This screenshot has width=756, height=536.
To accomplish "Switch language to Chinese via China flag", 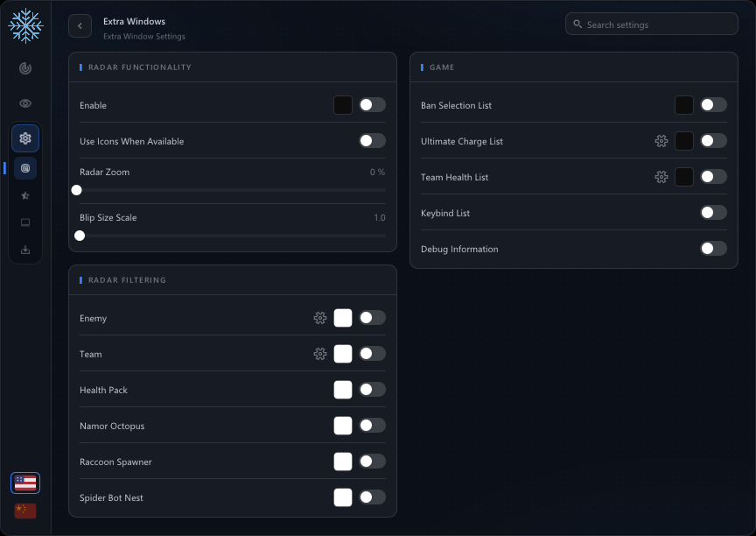I will (x=25, y=511).
